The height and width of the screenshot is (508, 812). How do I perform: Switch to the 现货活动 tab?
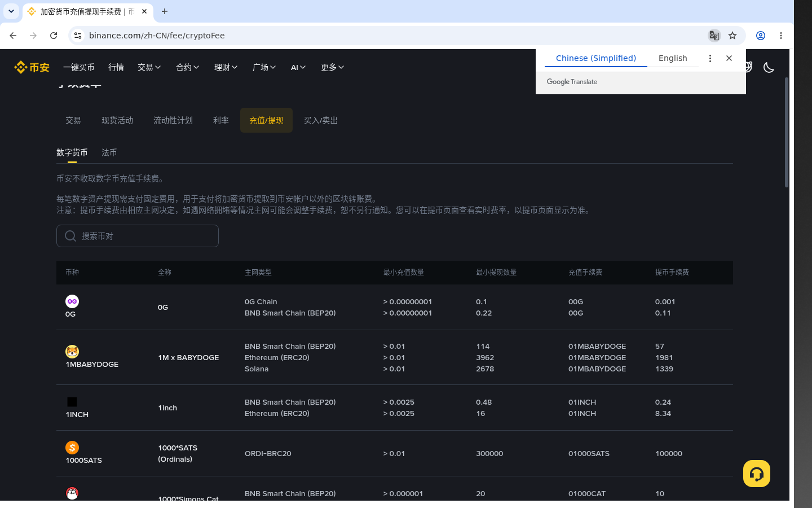point(117,120)
